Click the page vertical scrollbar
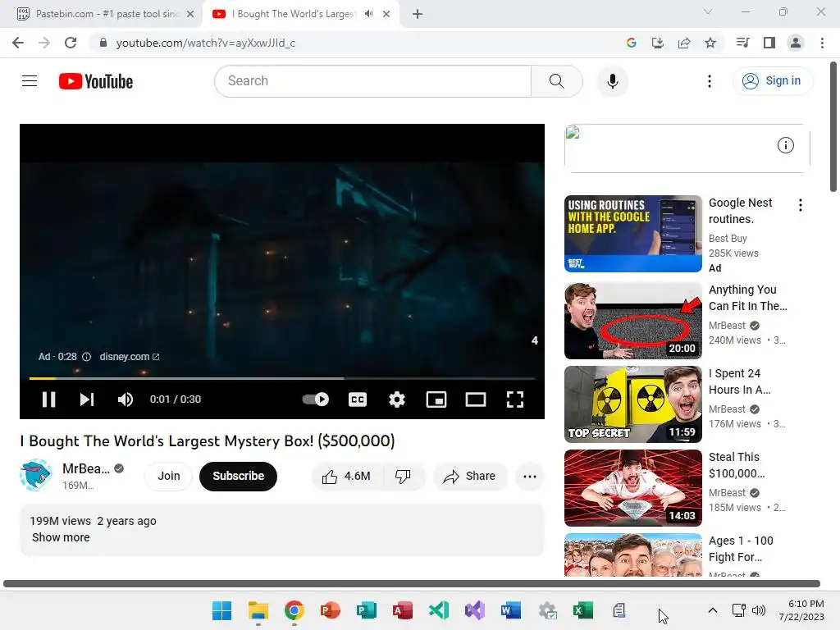 [833, 127]
